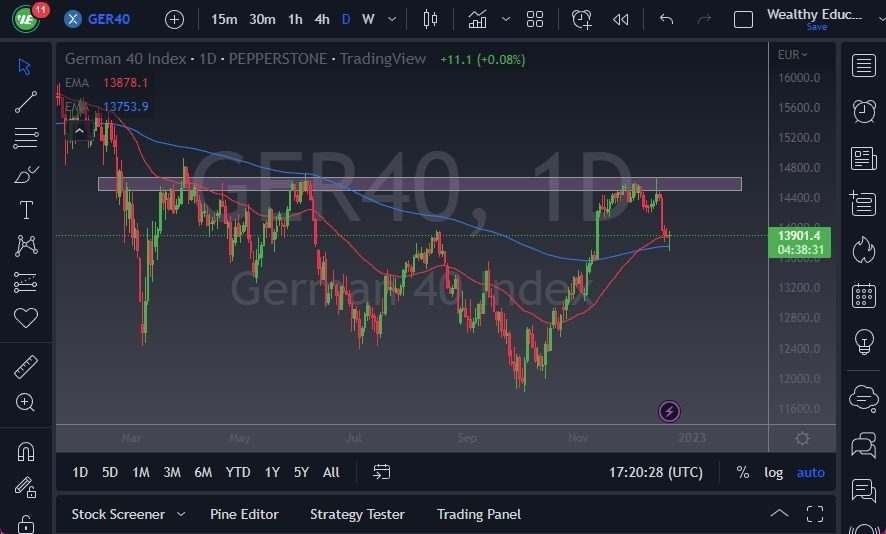Open the 17:20:28 (UTC) timezone menu

click(x=655, y=472)
